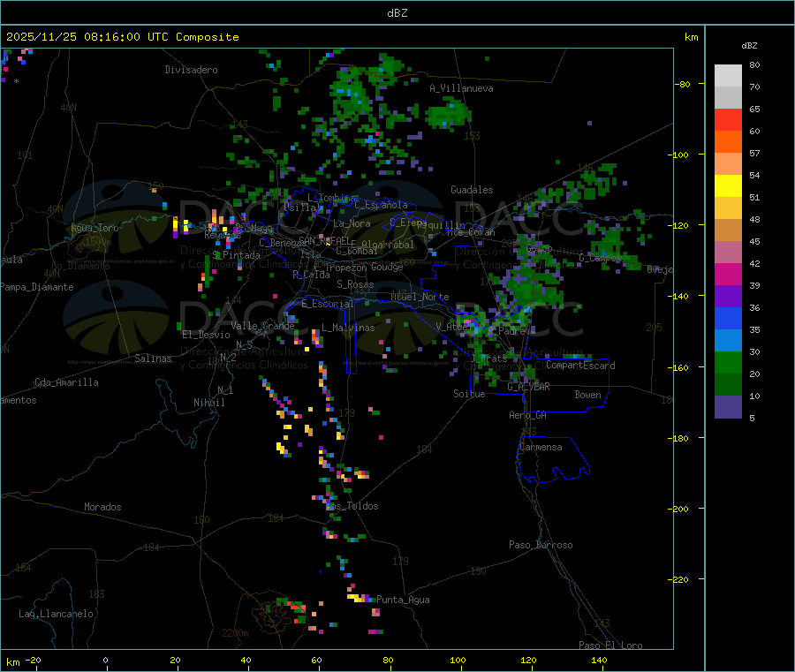
Task: Click the timestamp '2025/11/25 08:16:00 UTC Composite'
Action: tap(122, 37)
